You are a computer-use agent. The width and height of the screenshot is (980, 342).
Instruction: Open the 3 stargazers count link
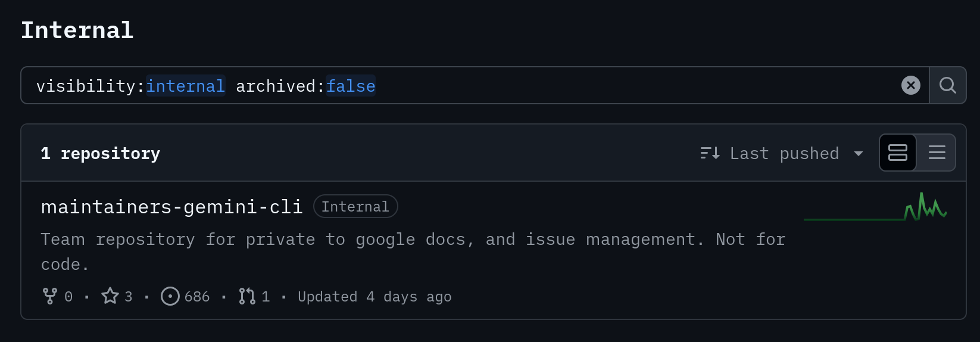[x=129, y=297]
